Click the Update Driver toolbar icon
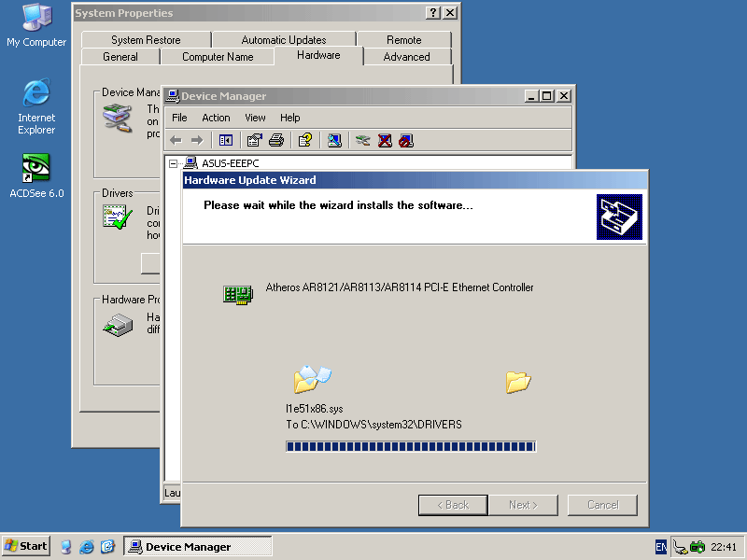This screenshot has width=747, height=560. click(x=363, y=141)
